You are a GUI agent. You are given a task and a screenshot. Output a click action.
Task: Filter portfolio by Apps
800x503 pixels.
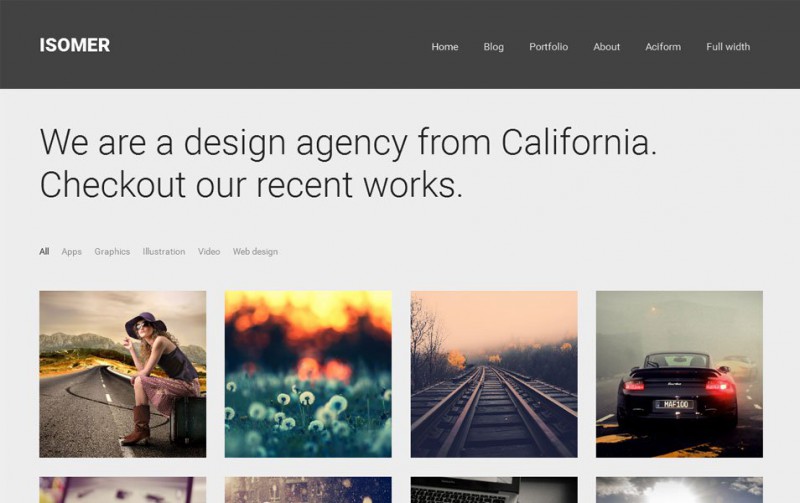click(71, 252)
